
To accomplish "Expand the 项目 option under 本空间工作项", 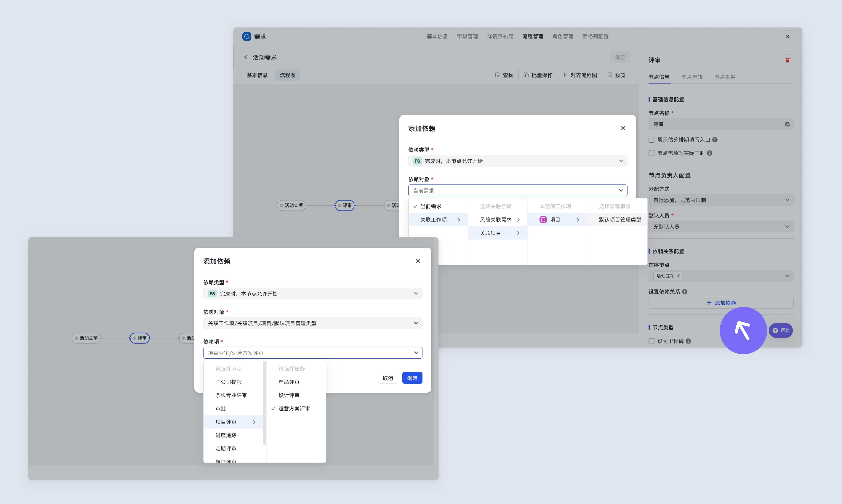I will tap(557, 220).
